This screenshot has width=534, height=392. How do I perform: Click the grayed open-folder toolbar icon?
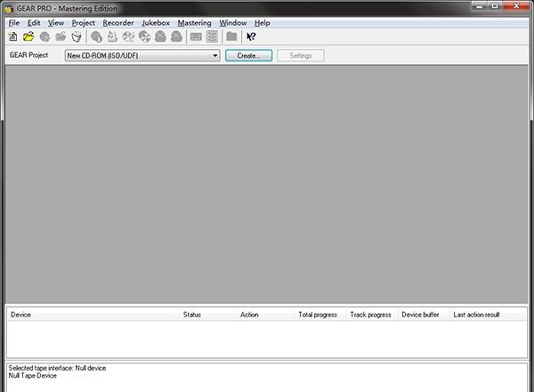61,36
